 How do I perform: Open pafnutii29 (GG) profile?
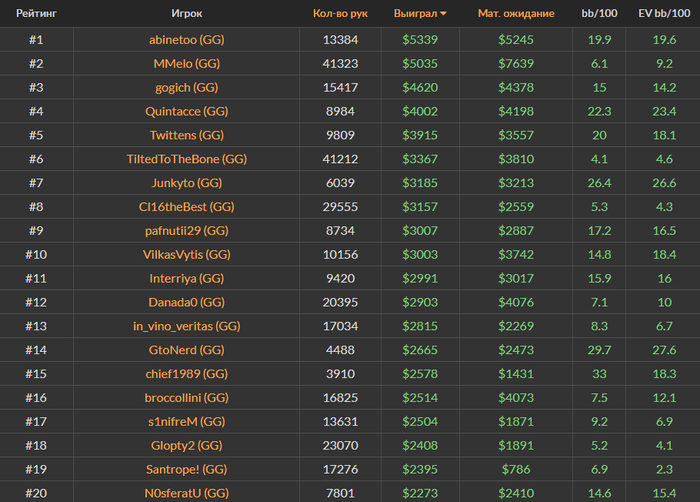coord(186,231)
